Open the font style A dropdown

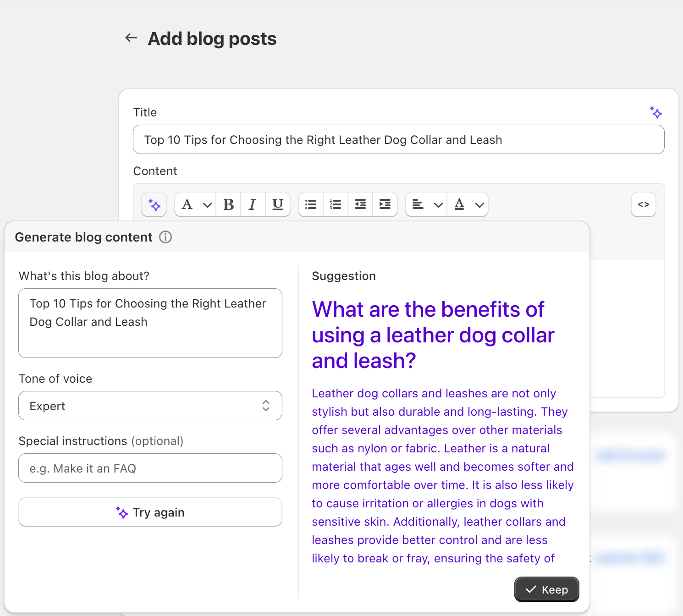point(196,204)
